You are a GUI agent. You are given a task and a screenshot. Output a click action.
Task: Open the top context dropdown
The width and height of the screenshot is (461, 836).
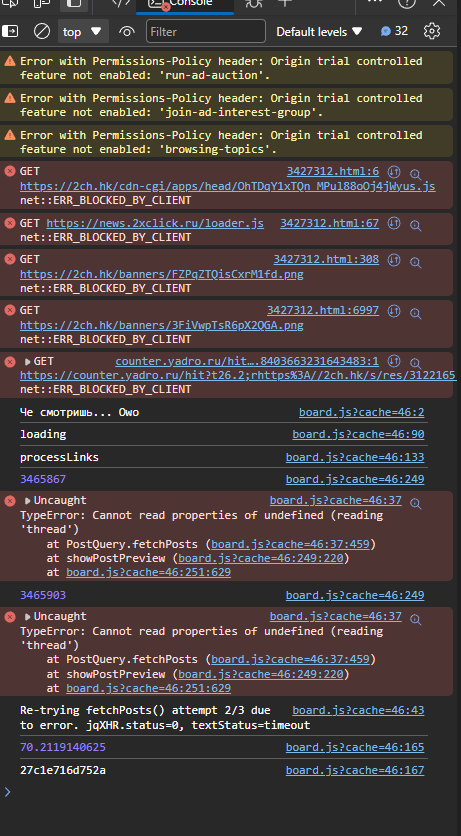83,31
